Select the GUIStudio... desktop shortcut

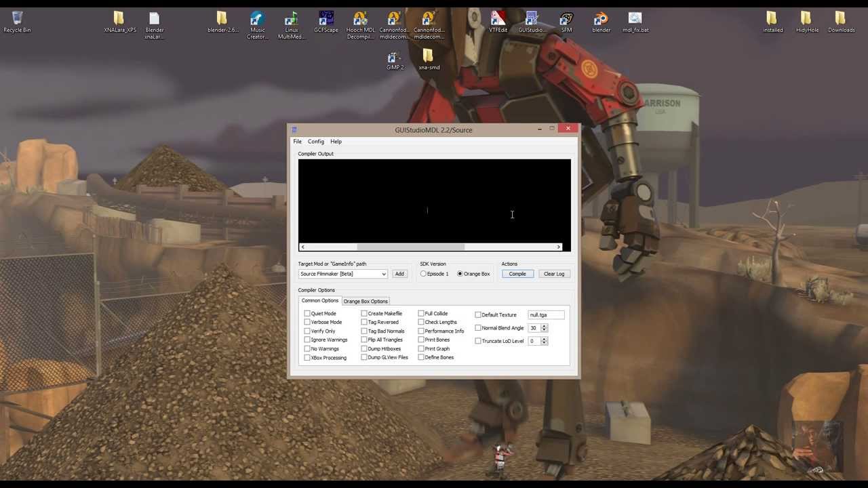532,22
